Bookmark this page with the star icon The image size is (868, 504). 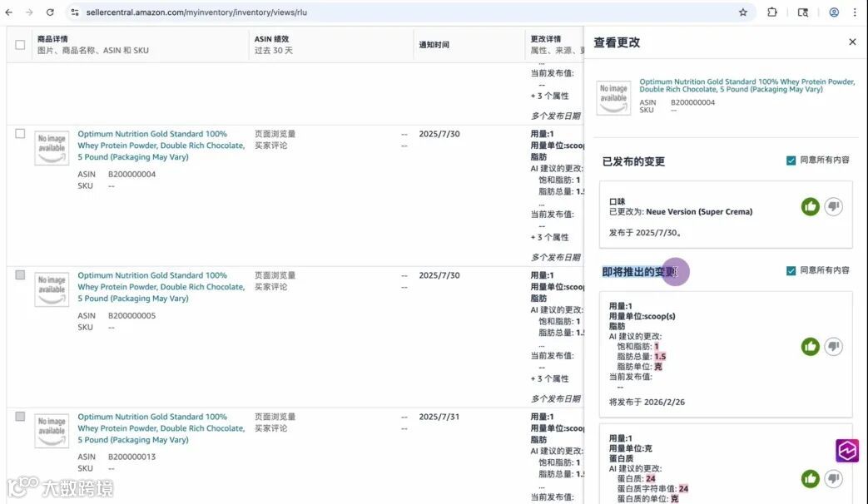point(743,12)
